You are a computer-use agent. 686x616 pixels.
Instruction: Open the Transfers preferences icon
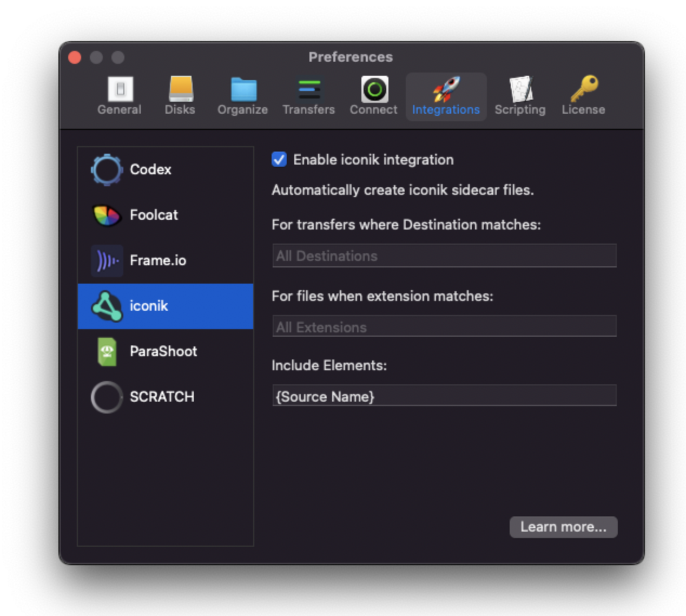309,89
